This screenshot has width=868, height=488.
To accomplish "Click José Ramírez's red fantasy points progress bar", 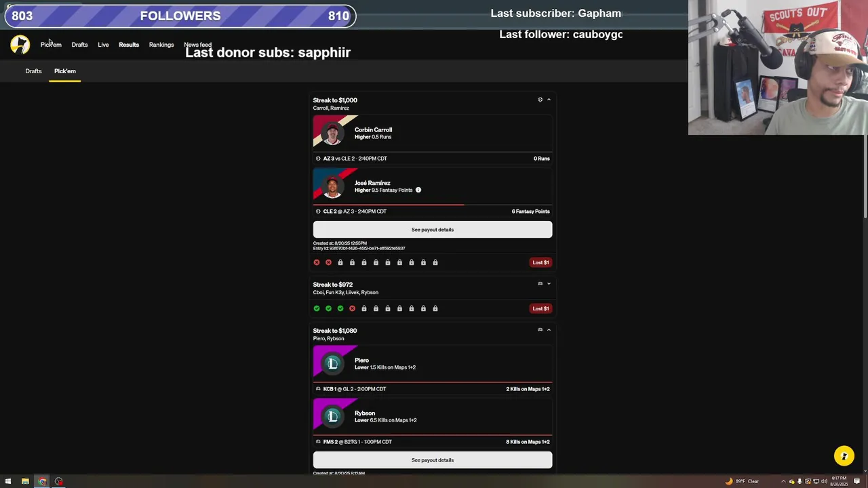I will pos(389,204).
